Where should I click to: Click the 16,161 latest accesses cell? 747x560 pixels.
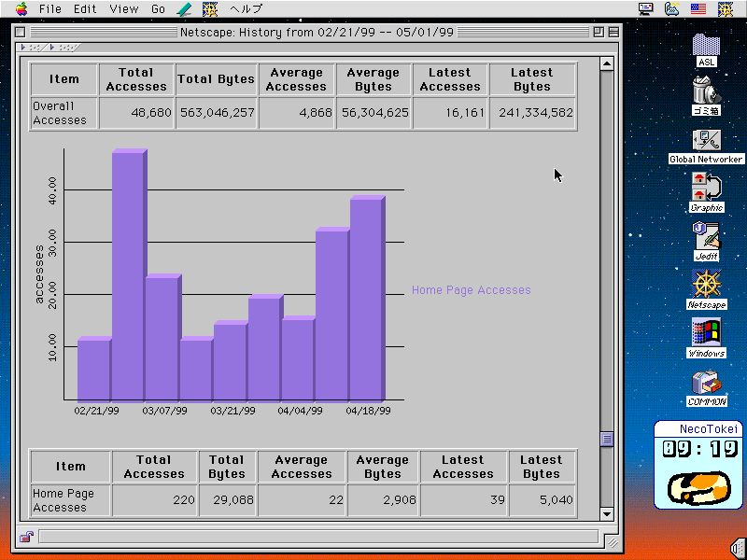pos(450,113)
